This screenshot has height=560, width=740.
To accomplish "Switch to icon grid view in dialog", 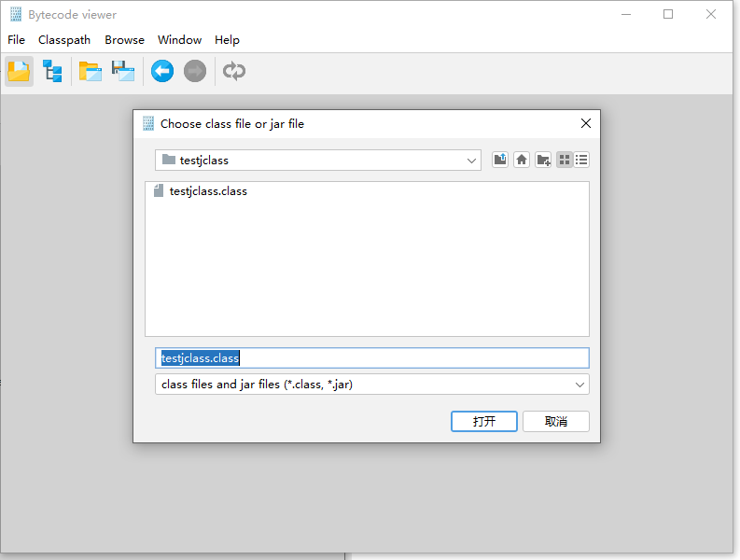I will [x=565, y=160].
